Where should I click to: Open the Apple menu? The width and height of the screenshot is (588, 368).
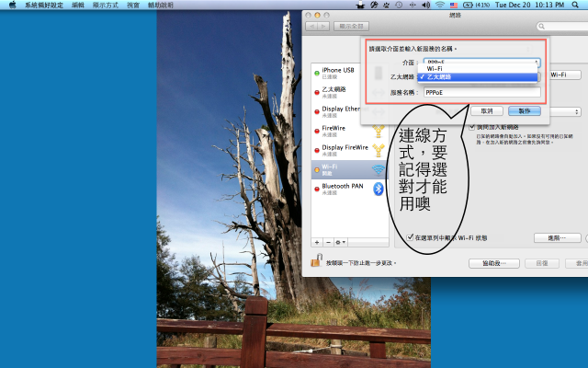point(12,5)
